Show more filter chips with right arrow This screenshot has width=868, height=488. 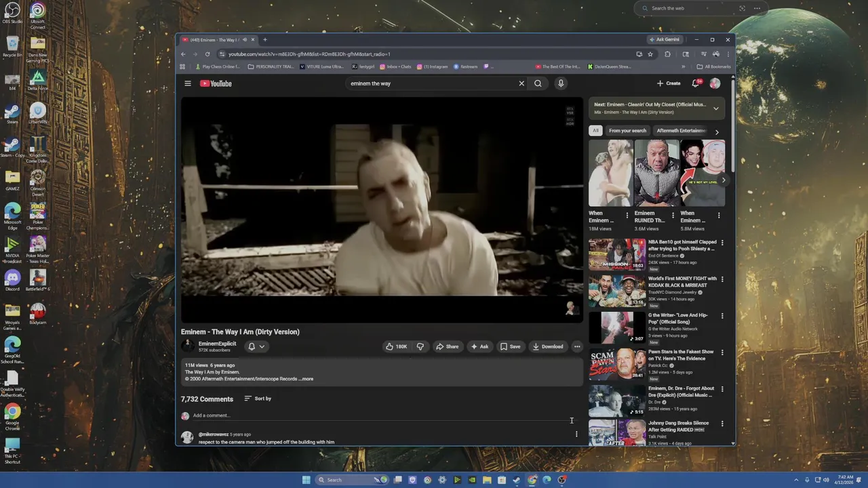coord(717,131)
